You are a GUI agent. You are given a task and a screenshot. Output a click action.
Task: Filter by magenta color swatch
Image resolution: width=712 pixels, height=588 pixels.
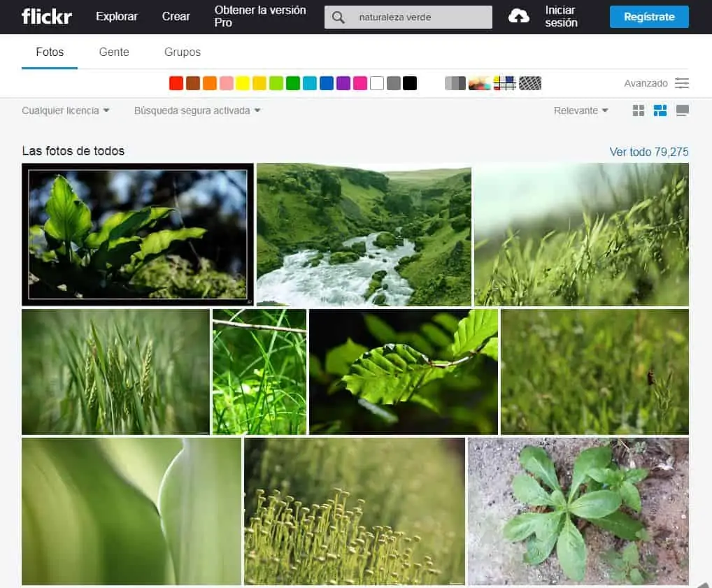360,83
